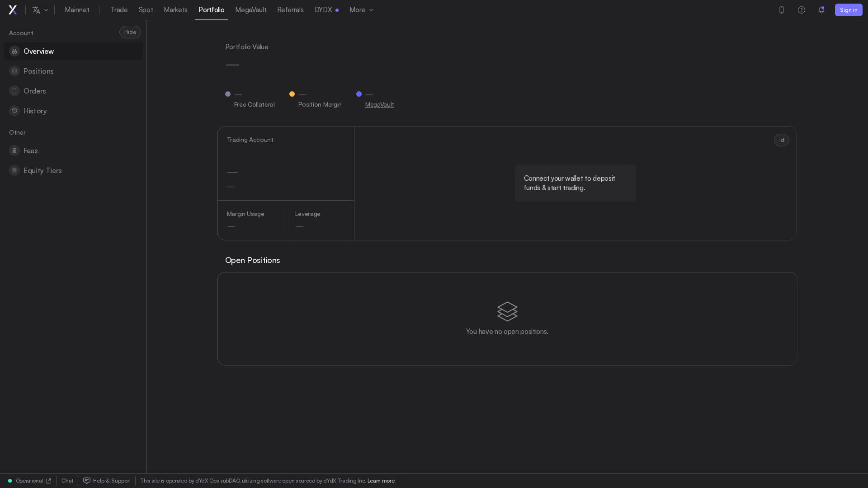Viewport: 868px width, 488px height.
Task: Hide the sidebar with Hide button
Action: tap(130, 32)
